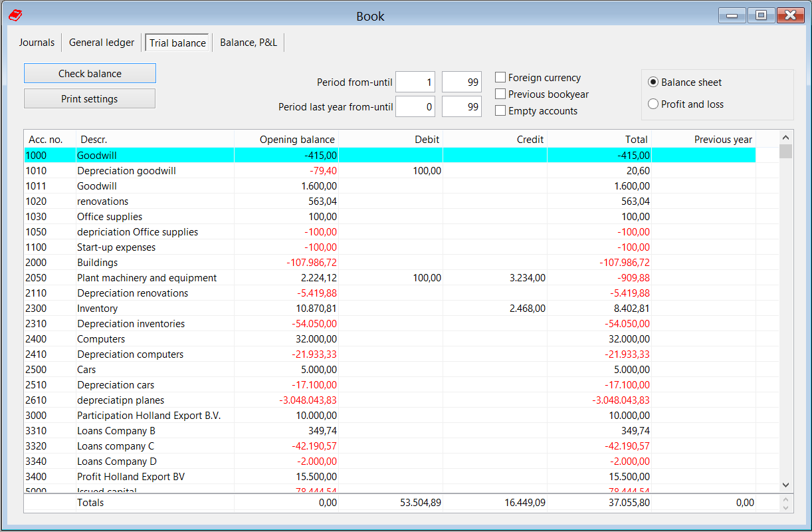The width and height of the screenshot is (812, 532).
Task: Click the -3.048.043,83 opening balance value
Action: (308, 400)
